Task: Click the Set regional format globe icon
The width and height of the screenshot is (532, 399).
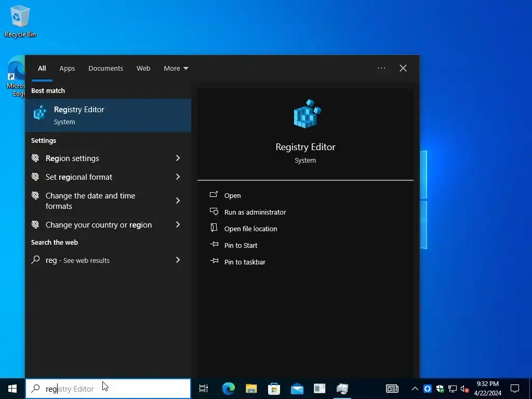Action: [x=35, y=177]
